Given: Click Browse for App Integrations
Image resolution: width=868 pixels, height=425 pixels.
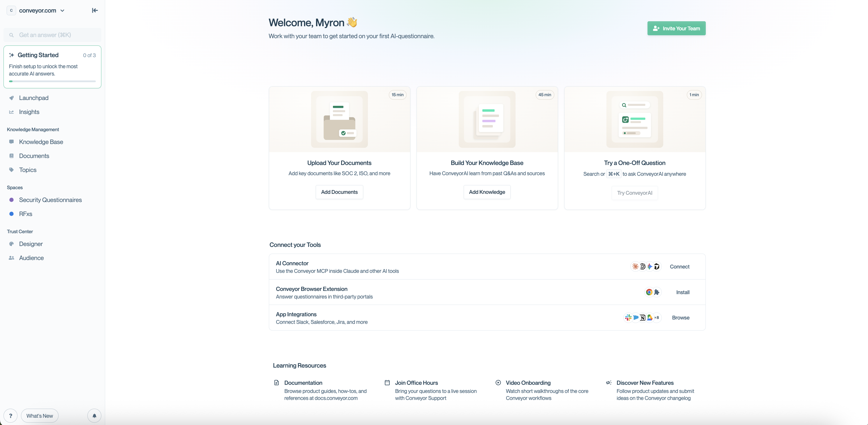Looking at the screenshot, I should pyautogui.click(x=681, y=317).
